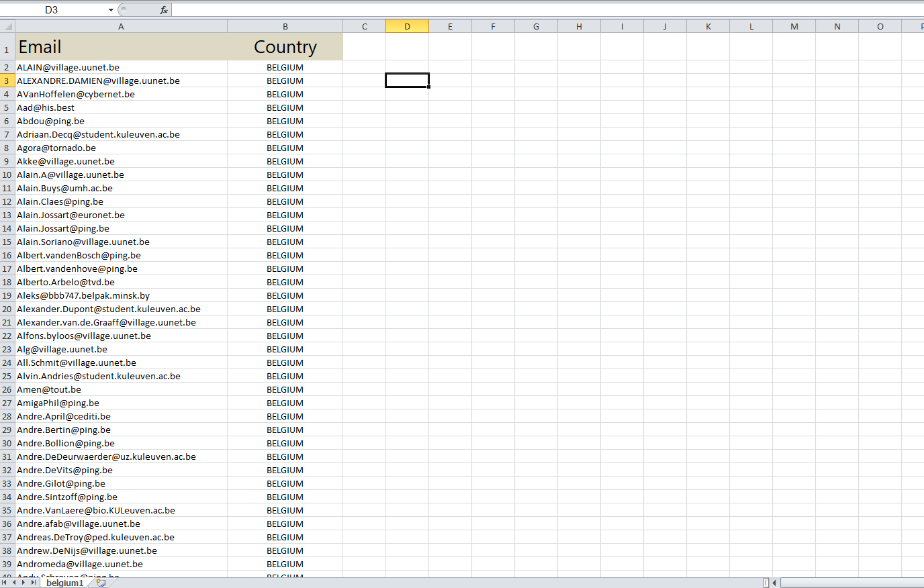Image resolution: width=924 pixels, height=588 pixels.
Task: Select cell with Agora@tornado.be
Action: pyautogui.click(x=121, y=148)
